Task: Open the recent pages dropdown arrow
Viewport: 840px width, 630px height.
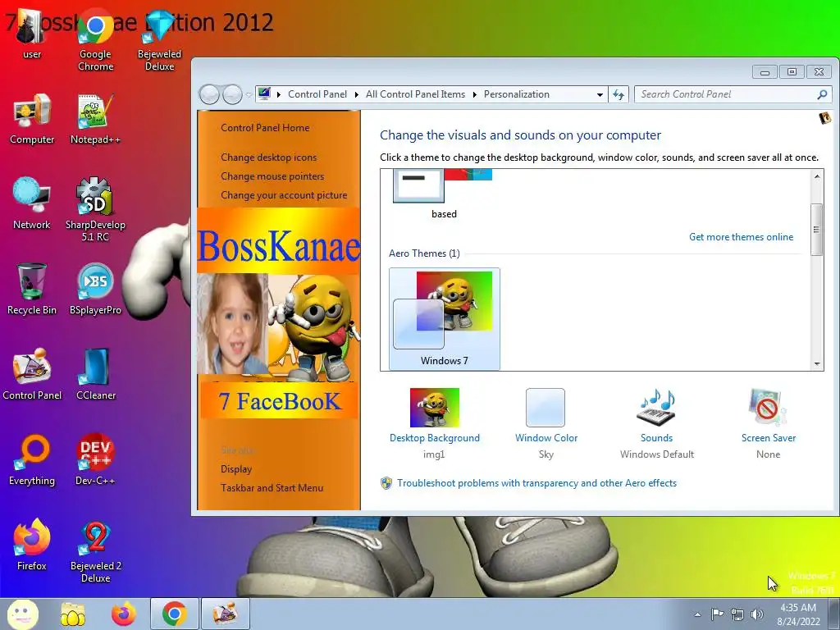Action: [x=249, y=95]
